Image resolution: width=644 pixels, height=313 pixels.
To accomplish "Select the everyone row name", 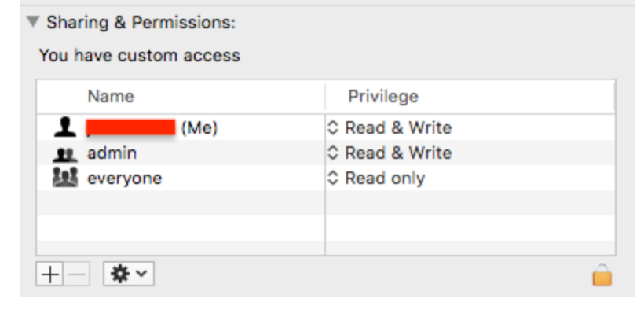I will 124,179.
